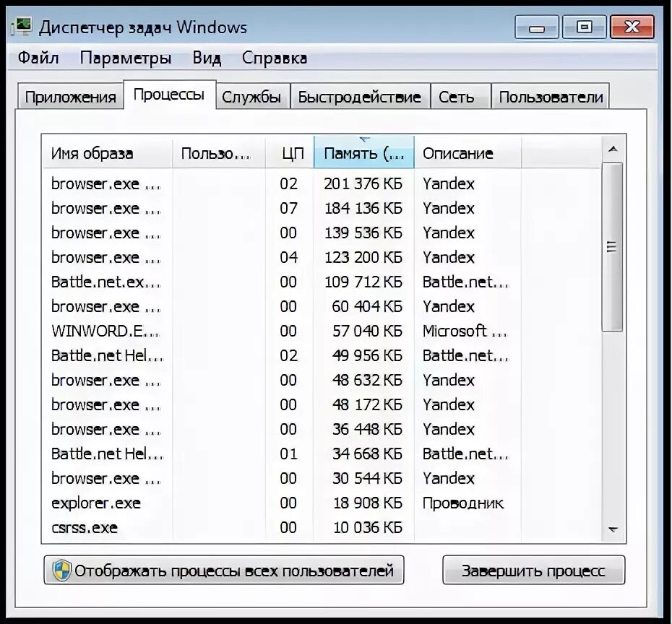Select the WINWORD.E... process row
This screenshot has width=672, height=624.
pyautogui.click(x=322, y=331)
